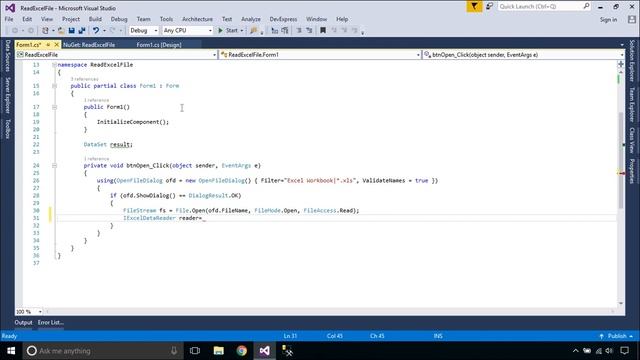Open the Solution Explorer side panel
This screenshot has height=360, width=640.
point(632,60)
